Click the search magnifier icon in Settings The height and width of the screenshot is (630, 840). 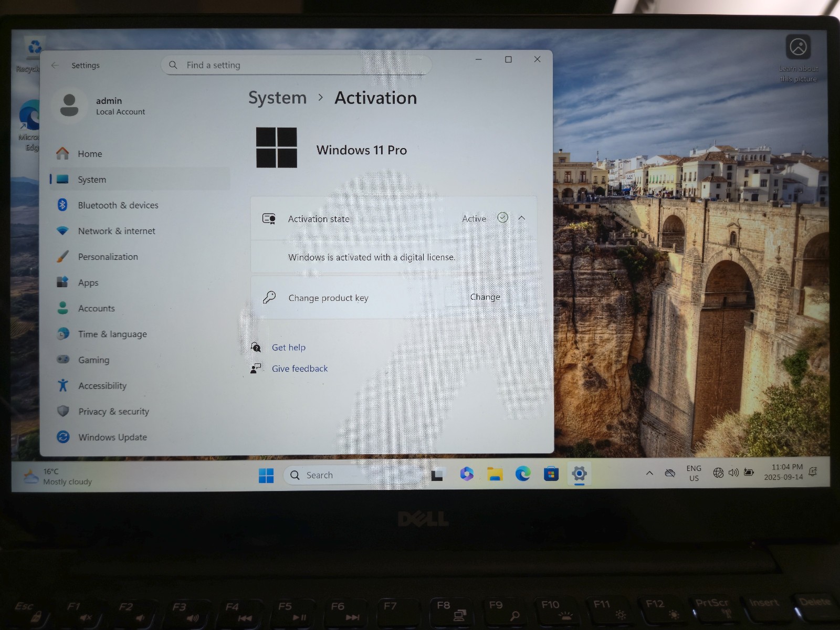173,65
